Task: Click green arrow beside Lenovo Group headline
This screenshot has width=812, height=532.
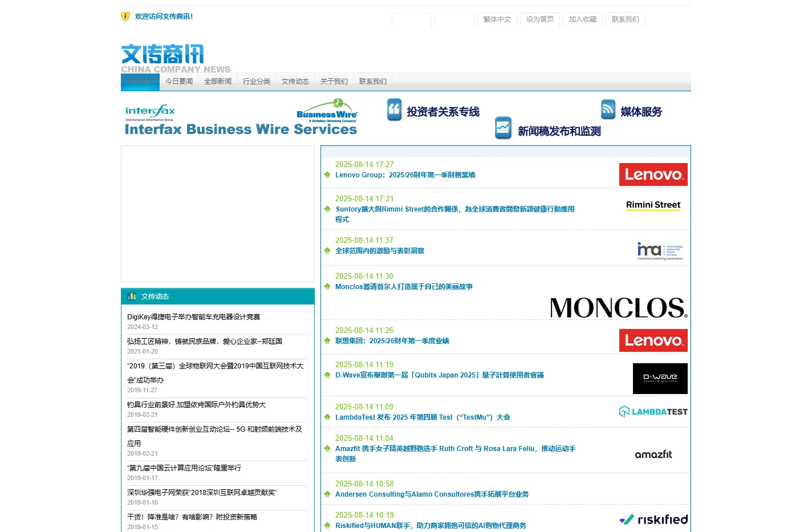Action: pos(327,175)
